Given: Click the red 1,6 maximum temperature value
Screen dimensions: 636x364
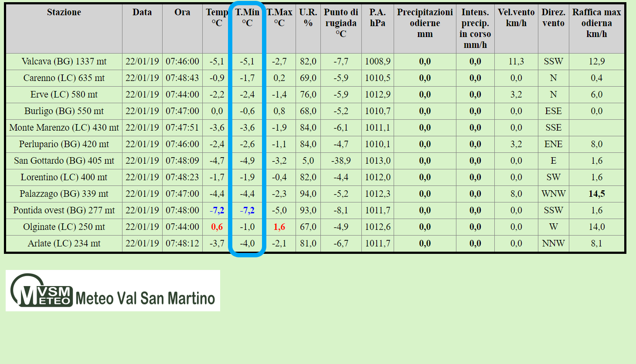Looking at the screenshot, I should (x=279, y=227).
